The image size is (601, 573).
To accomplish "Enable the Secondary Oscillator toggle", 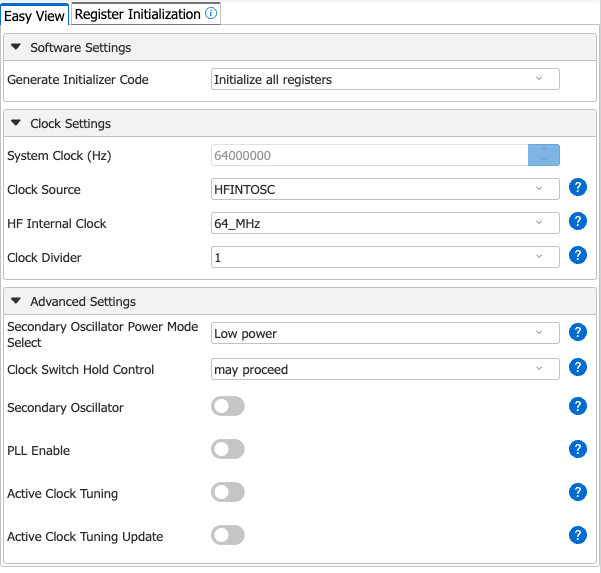I will click(228, 406).
